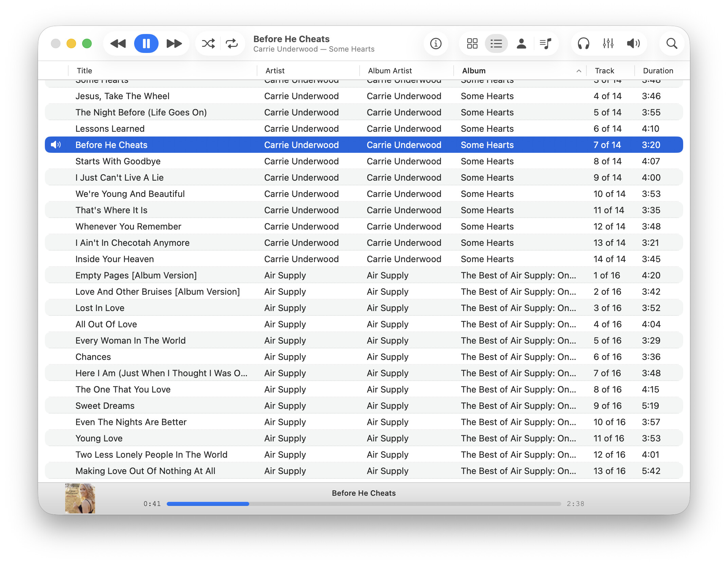Select the song All Out Of Love
This screenshot has height=565, width=728.
pyautogui.click(x=106, y=324)
